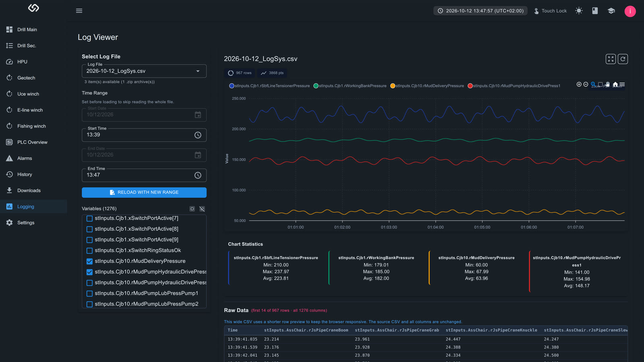
Task: Click the End Time input field
Action: click(x=144, y=175)
